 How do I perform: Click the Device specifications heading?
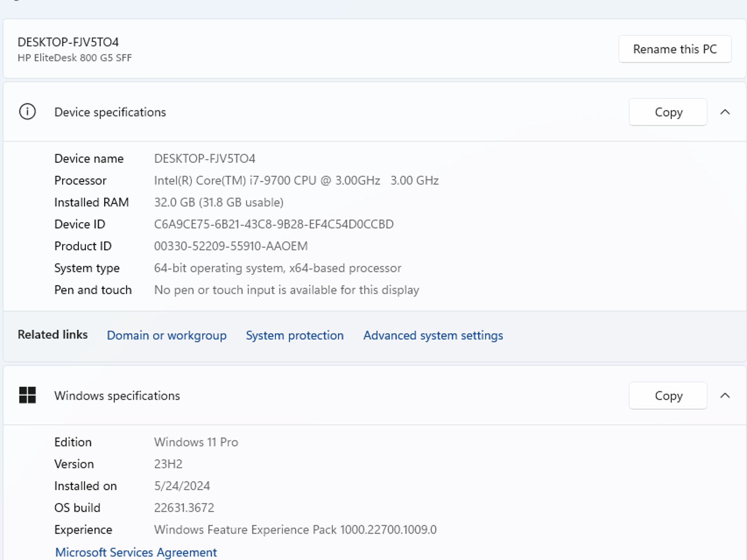[x=110, y=112]
